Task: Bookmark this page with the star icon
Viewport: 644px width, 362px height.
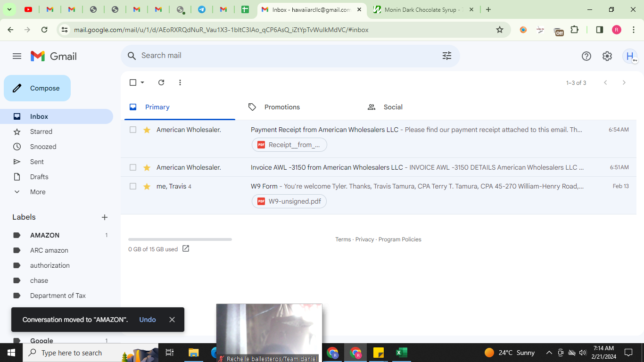Action: point(500,30)
